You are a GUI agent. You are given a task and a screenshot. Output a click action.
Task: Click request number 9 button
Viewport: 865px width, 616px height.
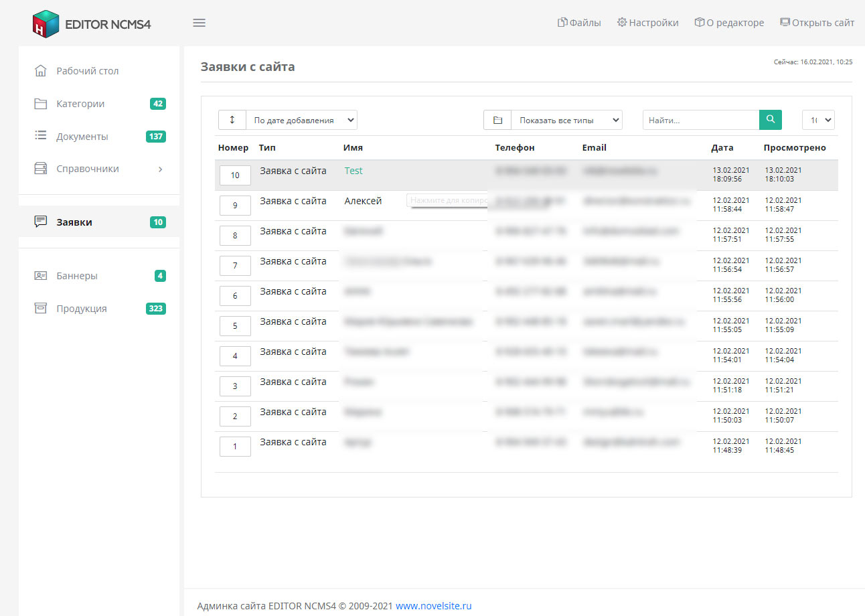(235, 206)
